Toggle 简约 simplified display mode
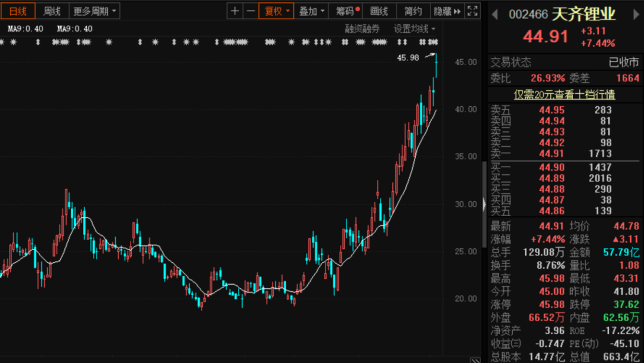Viewport: 644px width, 363px height. [x=413, y=11]
